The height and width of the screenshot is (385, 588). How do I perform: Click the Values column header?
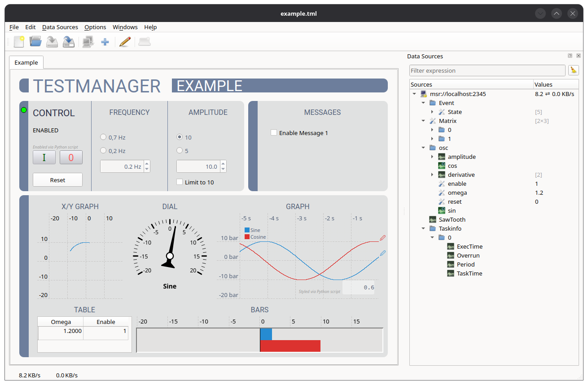(x=556, y=84)
